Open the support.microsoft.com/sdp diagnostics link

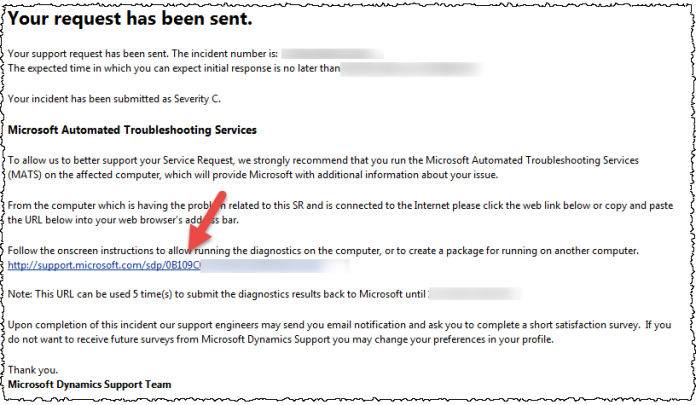coord(104,265)
